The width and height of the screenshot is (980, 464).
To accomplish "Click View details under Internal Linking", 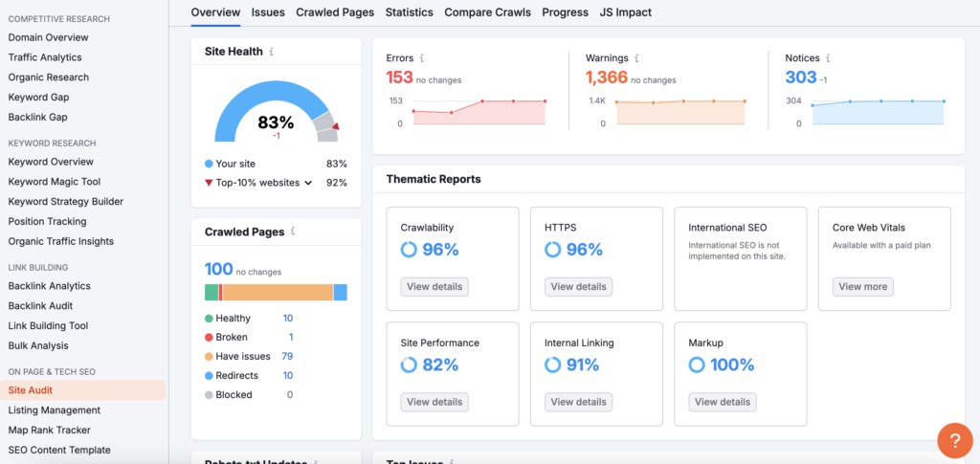I will pos(578,402).
